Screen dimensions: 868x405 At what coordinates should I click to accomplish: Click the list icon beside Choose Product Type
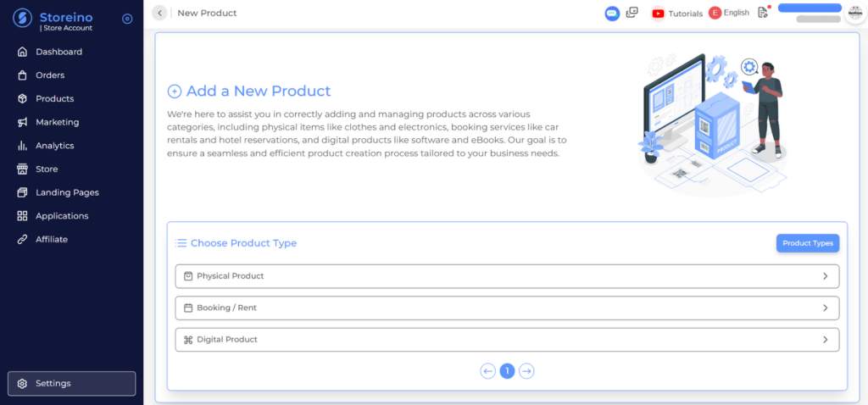(181, 243)
